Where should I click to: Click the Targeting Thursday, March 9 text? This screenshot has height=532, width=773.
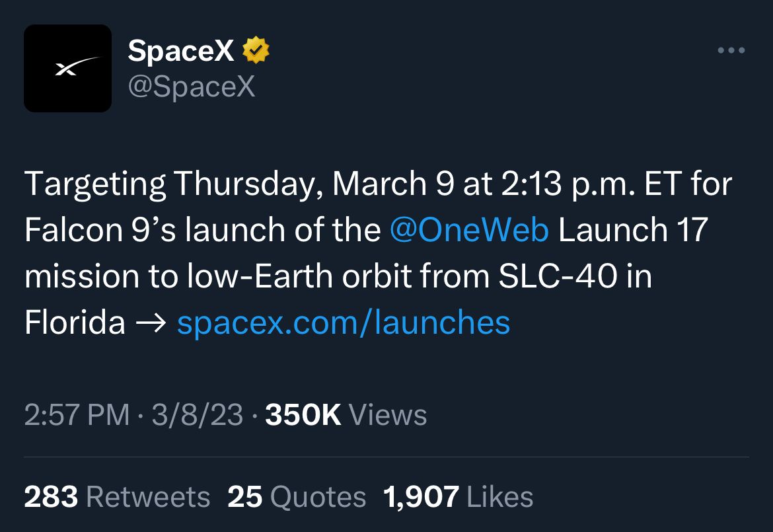pos(239,184)
